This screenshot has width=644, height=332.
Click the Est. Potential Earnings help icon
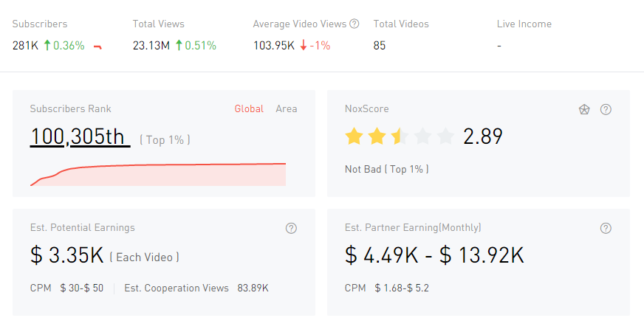point(291,228)
